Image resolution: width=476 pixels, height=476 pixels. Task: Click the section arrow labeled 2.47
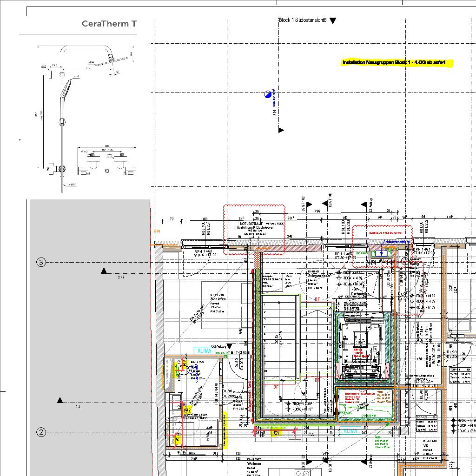tap(104, 271)
